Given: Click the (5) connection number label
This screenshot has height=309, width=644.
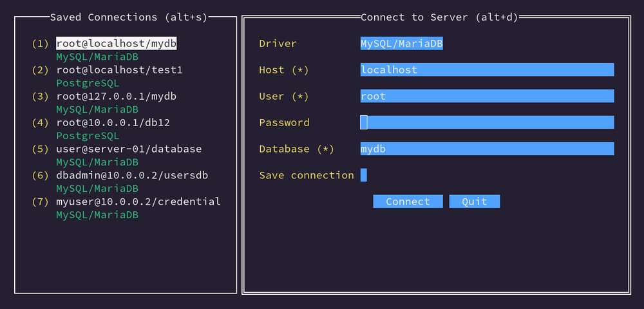Looking at the screenshot, I should (40, 149).
